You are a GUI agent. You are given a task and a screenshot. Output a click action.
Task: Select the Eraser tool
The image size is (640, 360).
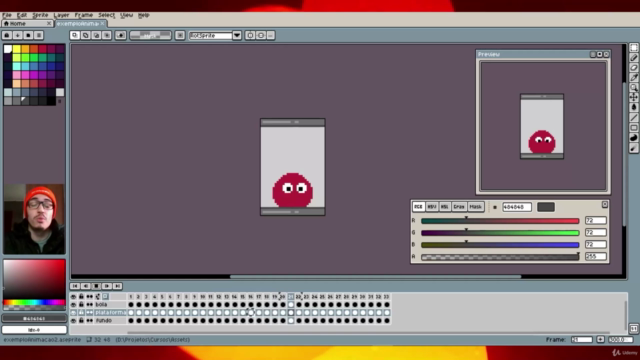coord(633,68)
